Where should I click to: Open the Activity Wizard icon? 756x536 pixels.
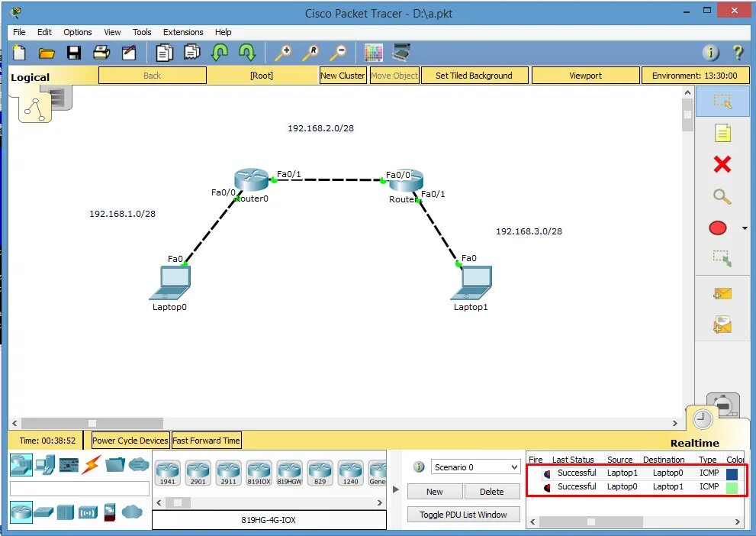[129, 53]
